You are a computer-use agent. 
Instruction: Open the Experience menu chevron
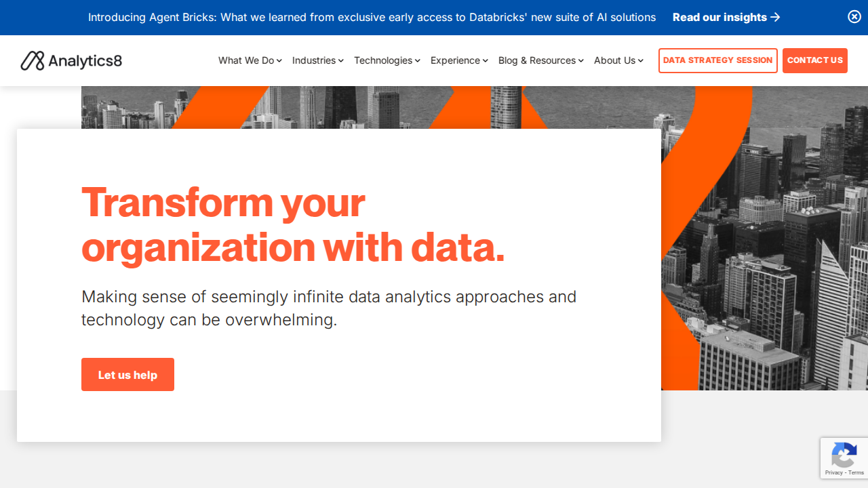(486, 61)
